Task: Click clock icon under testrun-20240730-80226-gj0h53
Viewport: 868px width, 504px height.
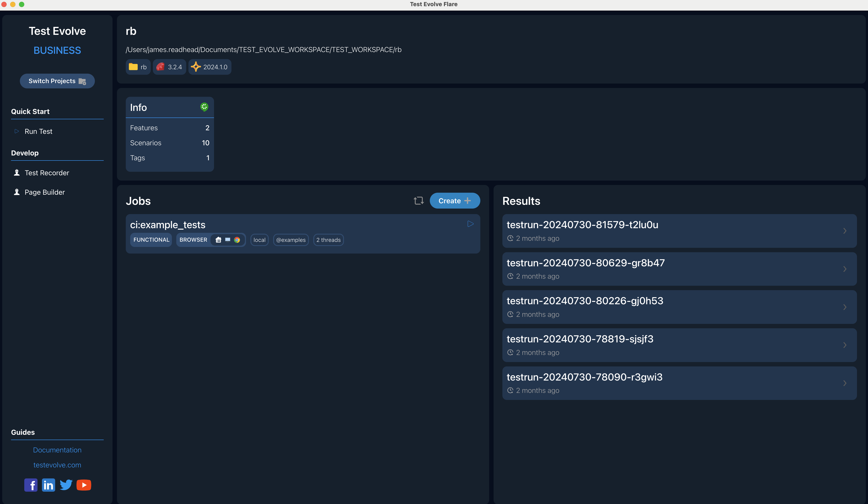Action: 510,314
